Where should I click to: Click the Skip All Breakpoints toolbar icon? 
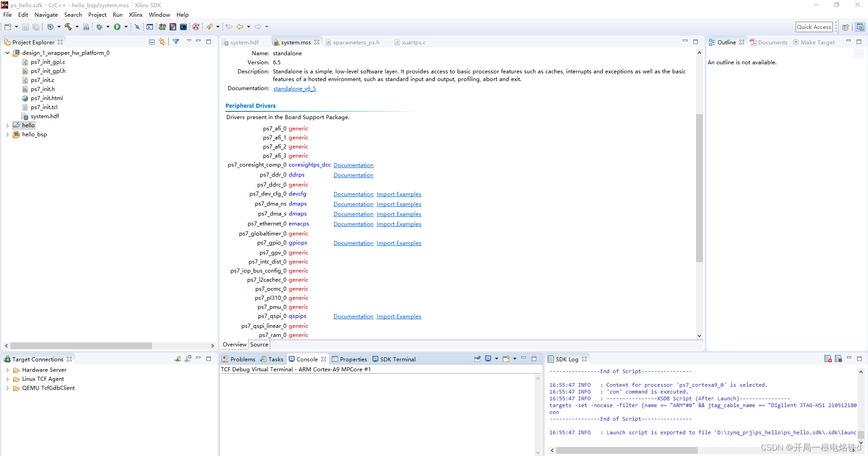137,27
